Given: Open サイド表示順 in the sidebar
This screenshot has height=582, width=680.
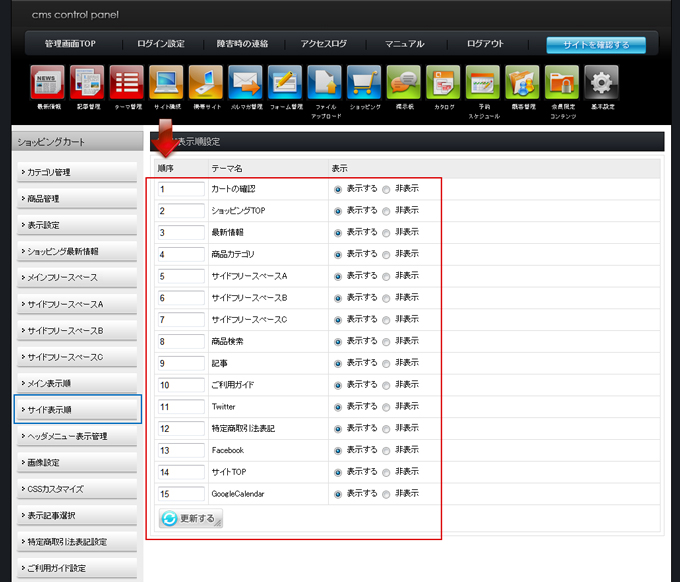Looking at the screenshot, I should [77, 410].
